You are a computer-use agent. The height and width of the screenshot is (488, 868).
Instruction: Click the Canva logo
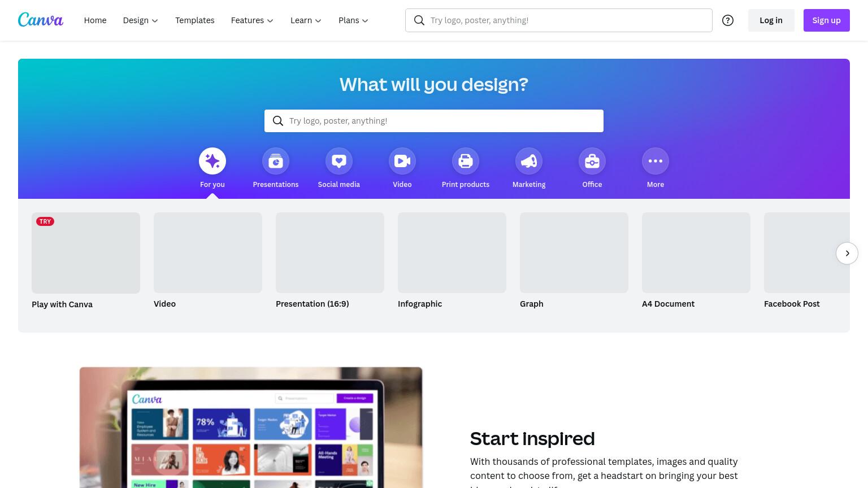(x=41, y=20)
